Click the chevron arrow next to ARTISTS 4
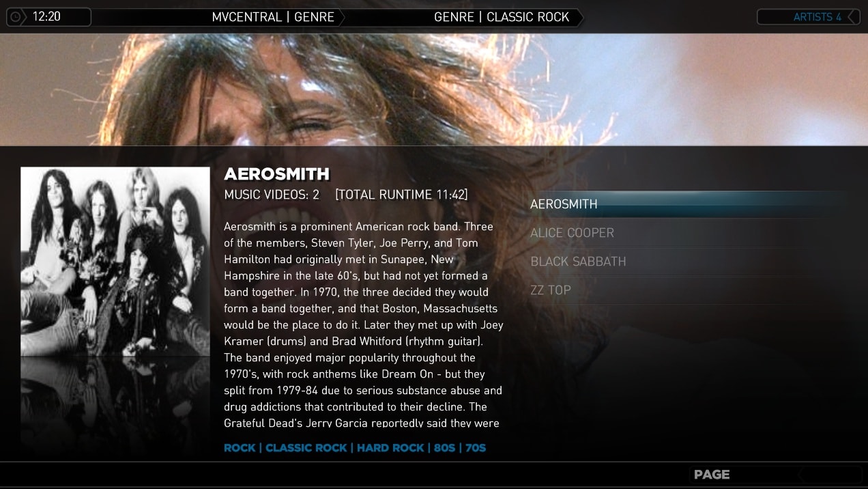 [x=853, y=17]
